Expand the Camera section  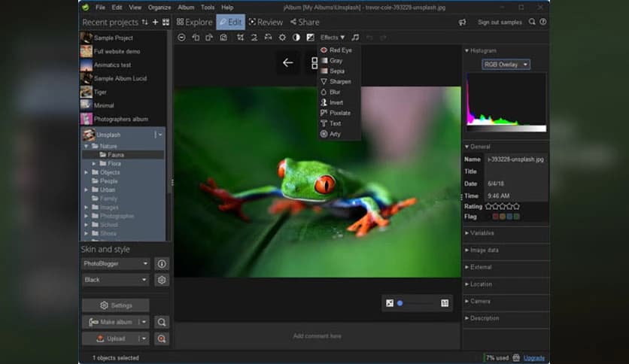click(x=480, y=301)
